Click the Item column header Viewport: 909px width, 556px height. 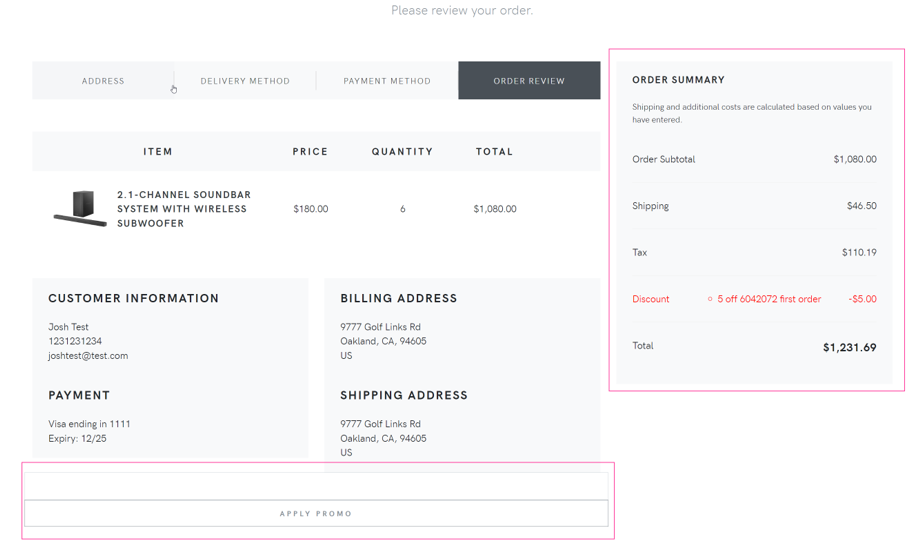158,152
